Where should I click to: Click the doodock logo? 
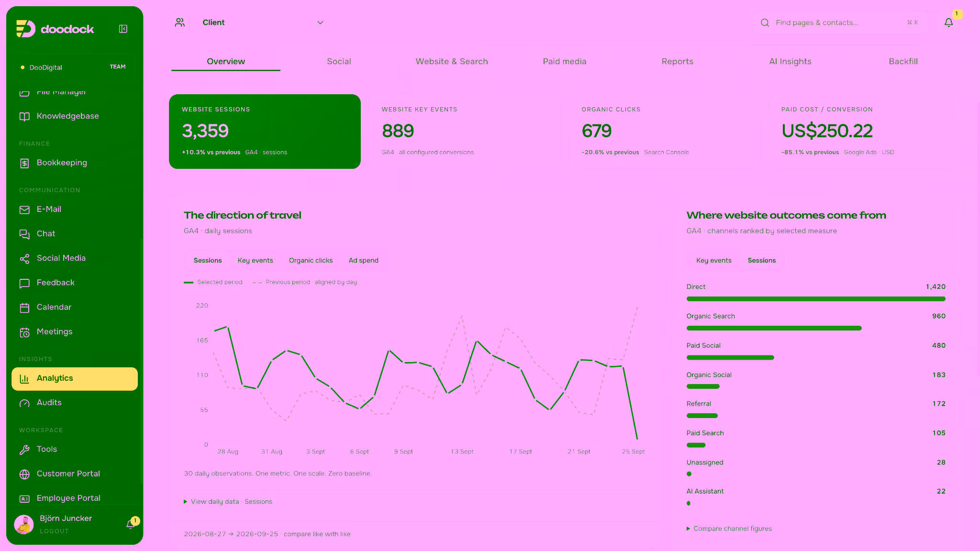click(x=55, y=29)
